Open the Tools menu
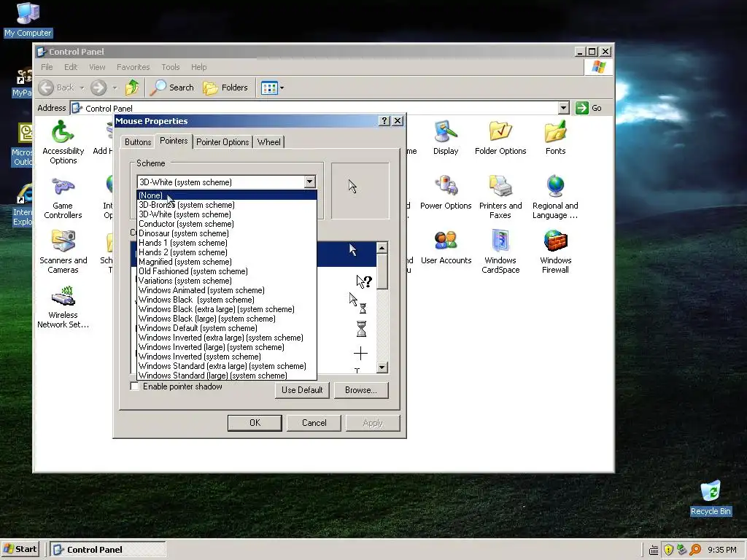The width and height of the screenshot is (747, 560). point(170,67)
